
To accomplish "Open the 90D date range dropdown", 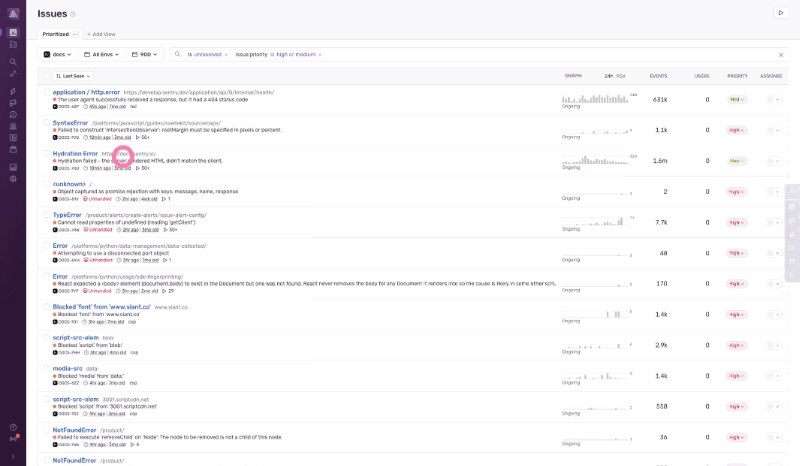I will tap(144, 55).
